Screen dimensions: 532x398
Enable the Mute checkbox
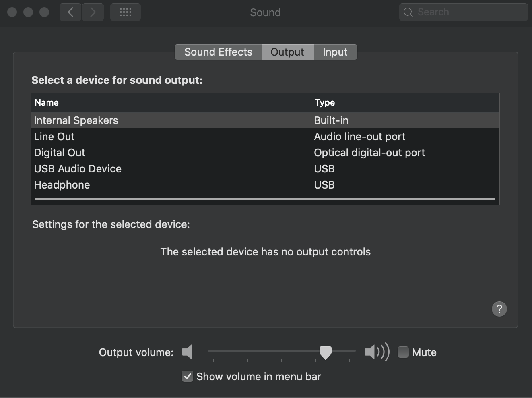point(403,352)
